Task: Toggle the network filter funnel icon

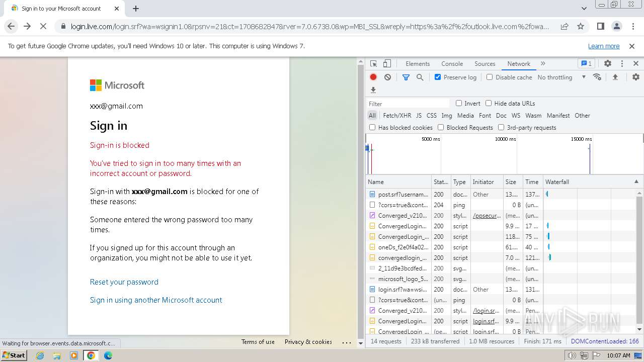Action: (406, 77)
